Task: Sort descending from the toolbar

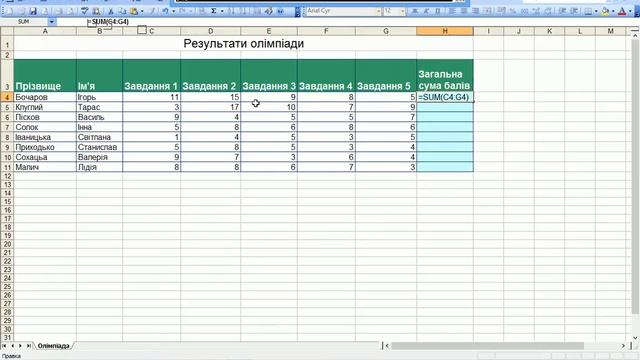Action: pyautogui.click(x=244, y=11)
